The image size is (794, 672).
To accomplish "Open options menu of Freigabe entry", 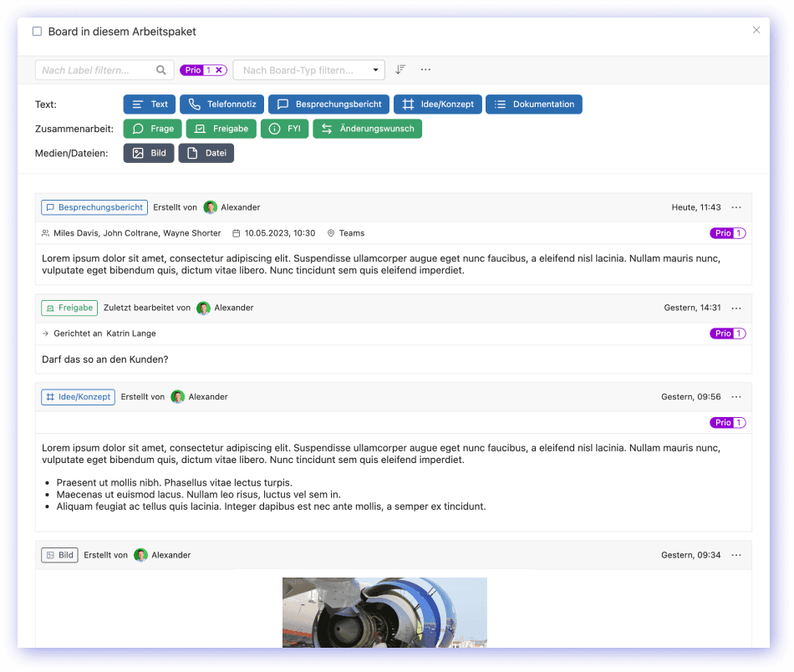I will click(736, 308).
